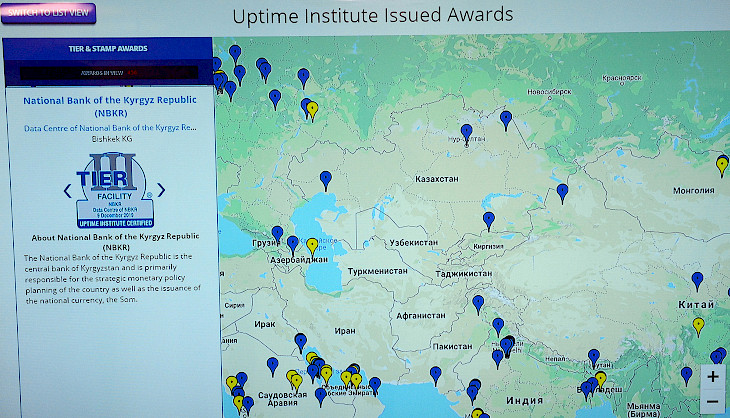The image size is (730, 418).
Task: Select the blue pin in Afghanistan
Action: tap(478, 302)
